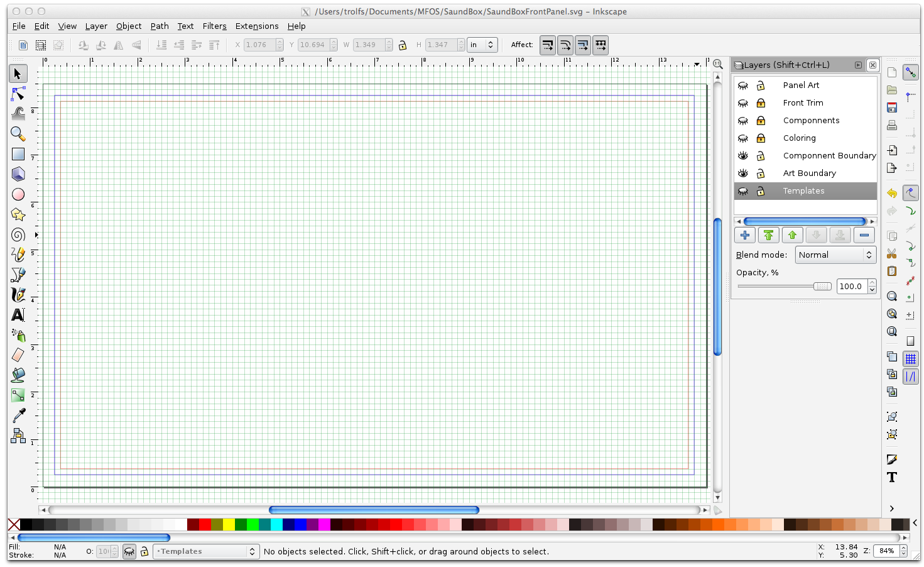Open current layer dropdown in status bar
Screen dimensions: 924x567
click(x=207, y=551)
